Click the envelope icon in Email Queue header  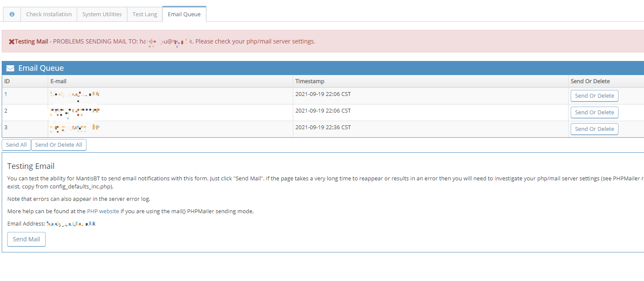tap(10, 68)
